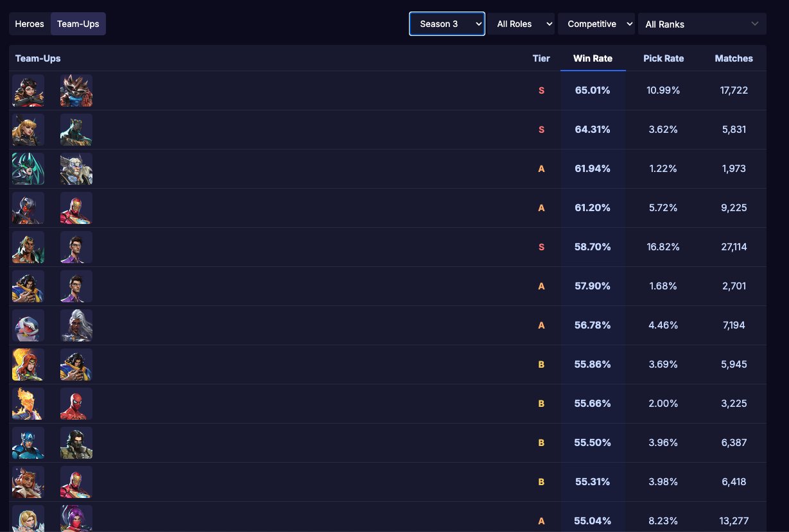The image size is (789, 532).
Task: Select the Jeff the Land Shark portrait
Action: click(28, 325)
